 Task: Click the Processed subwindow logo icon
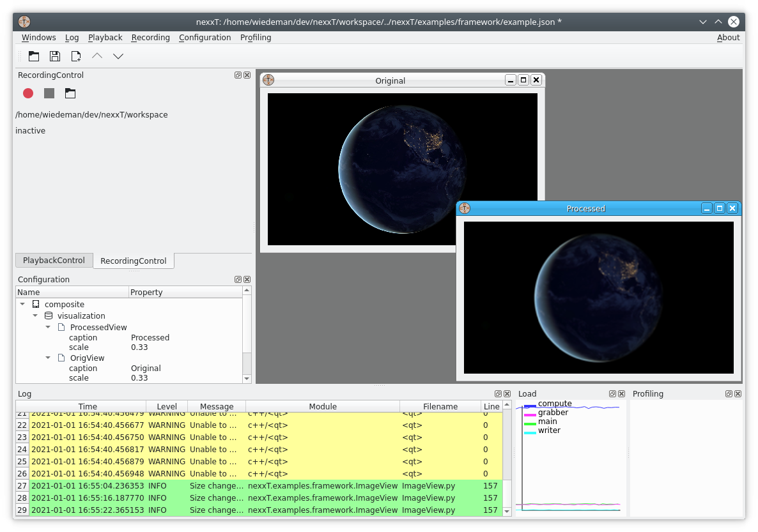tap(465, 208)
